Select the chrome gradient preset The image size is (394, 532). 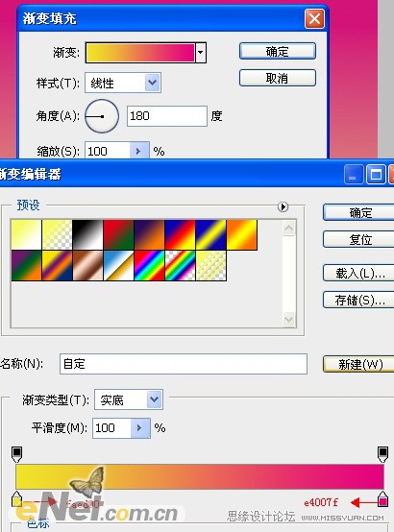point(118,266)
